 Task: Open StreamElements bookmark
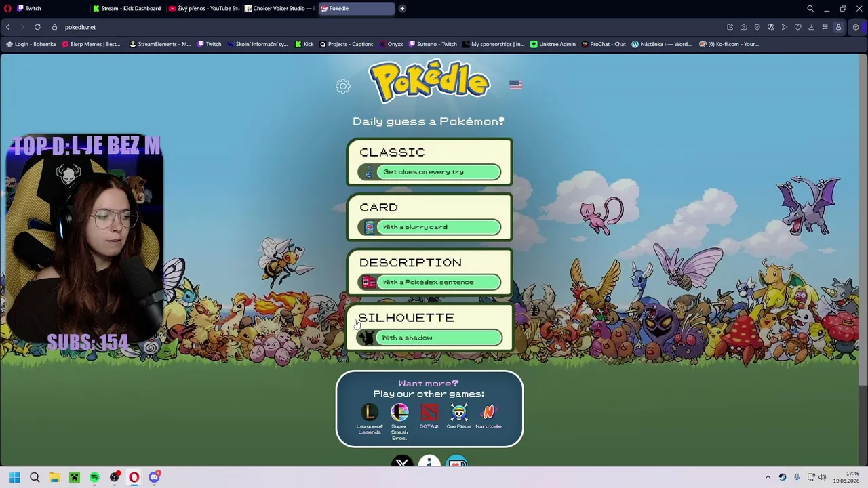[x=160, y=44]
